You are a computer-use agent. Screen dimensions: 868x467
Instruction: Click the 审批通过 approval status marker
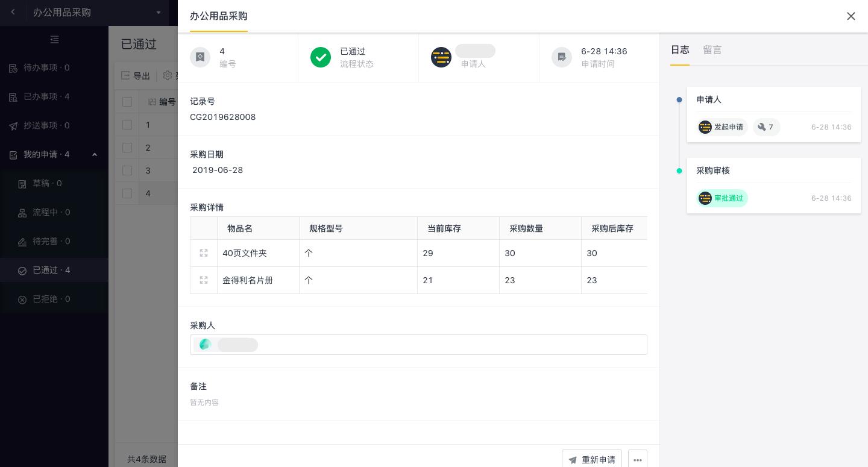[x=728, y=198]
